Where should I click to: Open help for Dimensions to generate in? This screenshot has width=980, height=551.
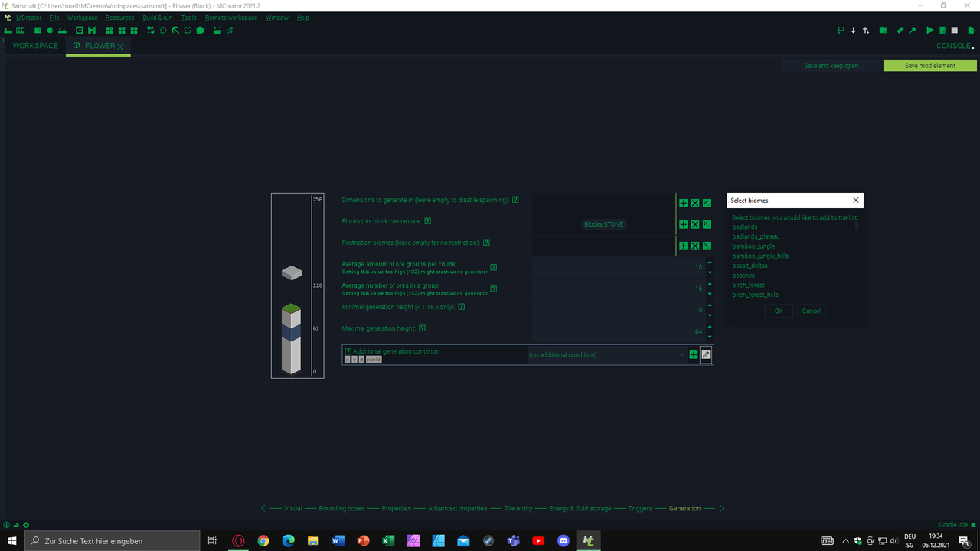click(x=515, y=200)
